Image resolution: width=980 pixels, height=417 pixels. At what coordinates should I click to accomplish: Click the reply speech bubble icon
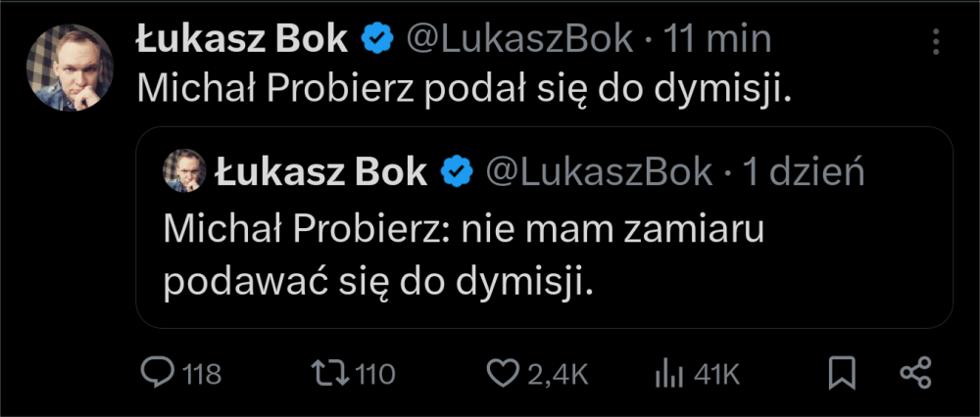[158, 372]
